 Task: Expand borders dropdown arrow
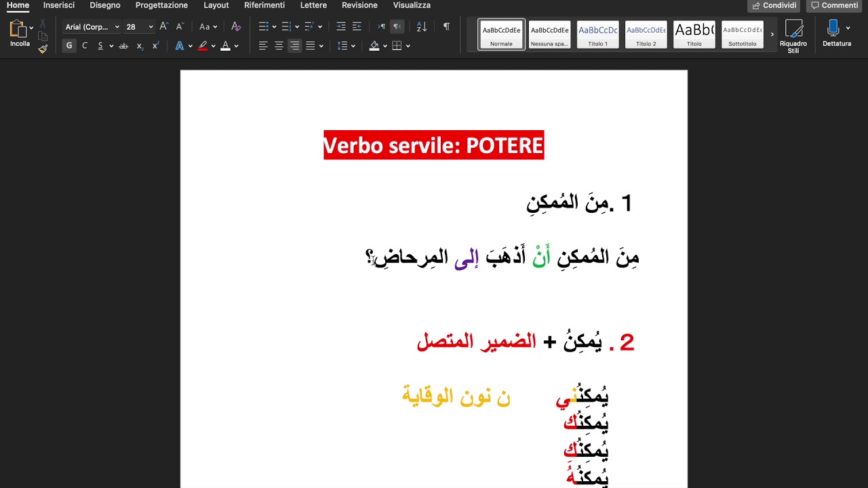(408, 46)
